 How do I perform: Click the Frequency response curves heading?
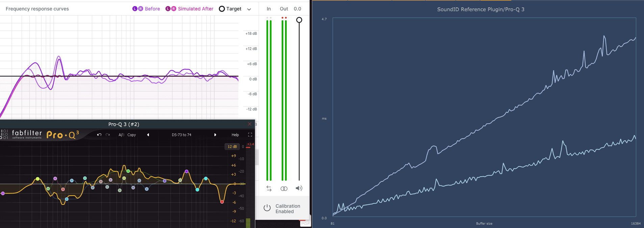37,9
